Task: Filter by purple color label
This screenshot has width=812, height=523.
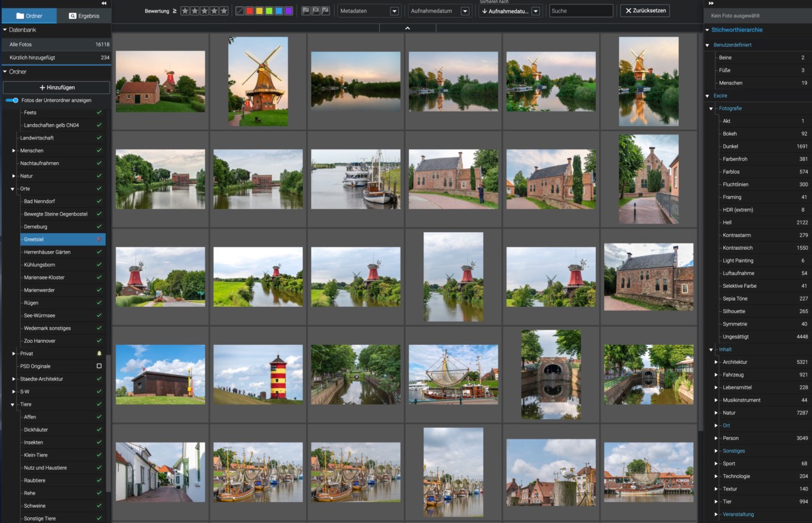Action: (288, 11)
